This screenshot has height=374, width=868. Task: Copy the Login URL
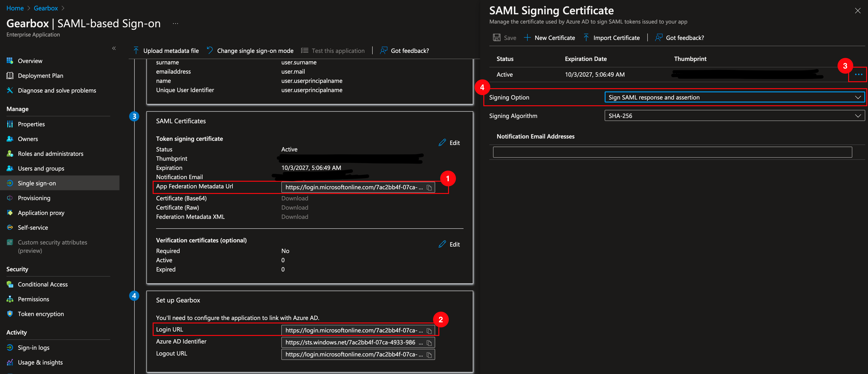click(x=429, y=331)
